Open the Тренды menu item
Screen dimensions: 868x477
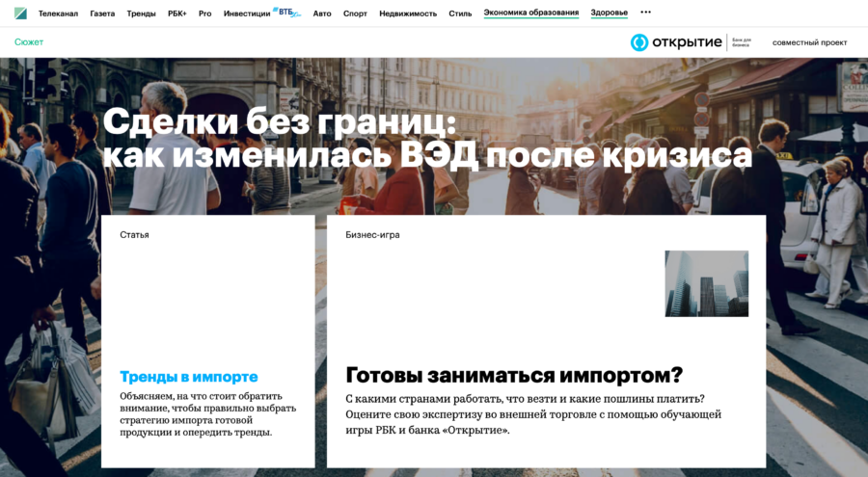click(141, 13)
